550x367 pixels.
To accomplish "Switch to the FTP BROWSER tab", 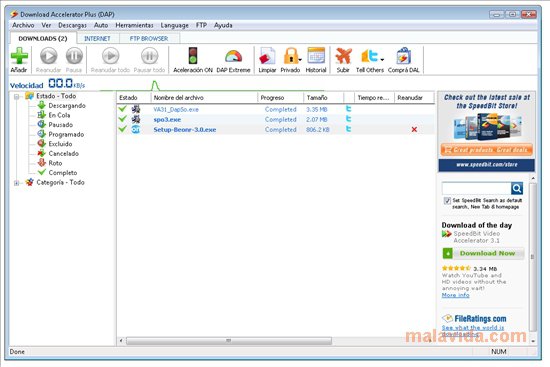I will coord(149,39).
